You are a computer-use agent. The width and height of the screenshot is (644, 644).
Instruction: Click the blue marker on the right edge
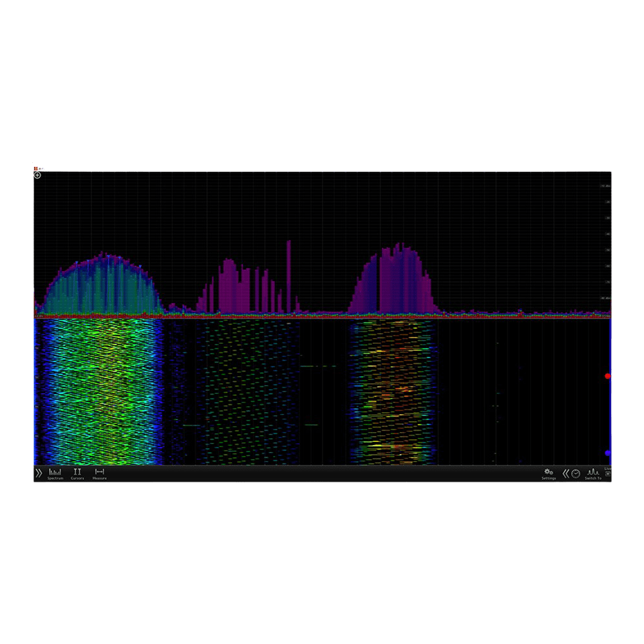[x=607, y=453]
